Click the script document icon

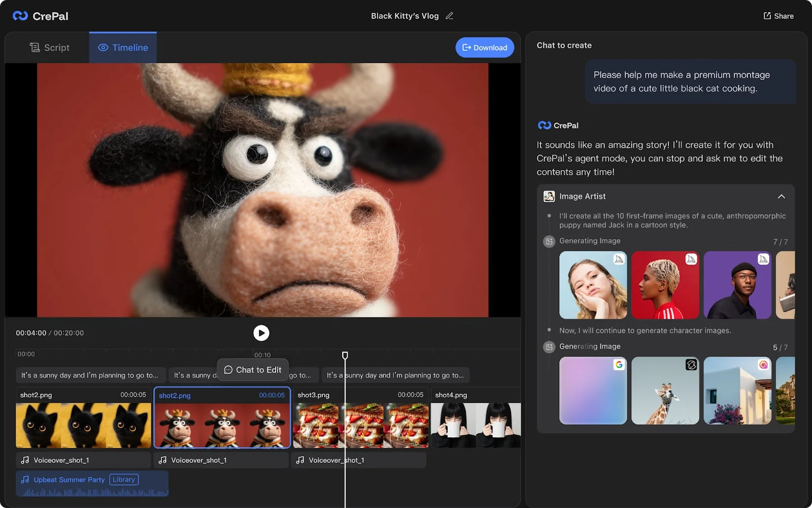(x=35, y=47)
